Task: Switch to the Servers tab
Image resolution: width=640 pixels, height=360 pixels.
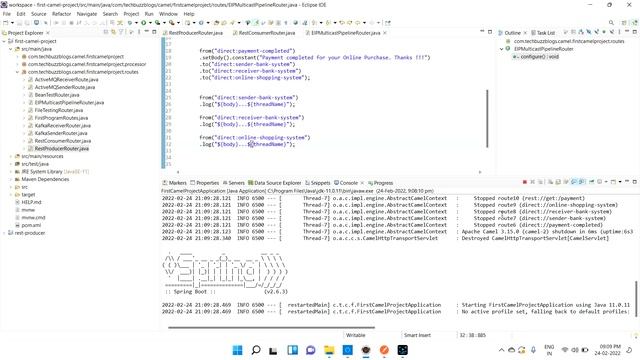Action: tap(233, 183)
